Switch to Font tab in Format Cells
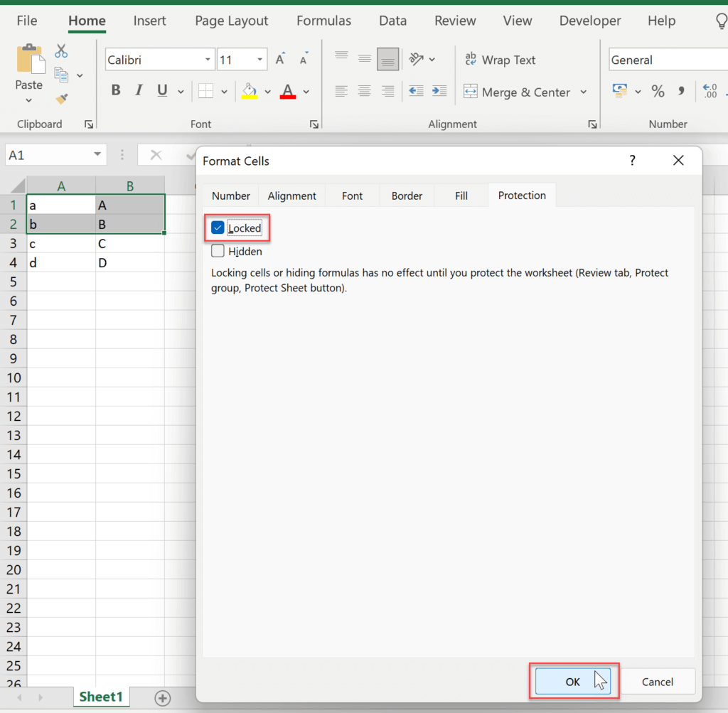Image resolution: width=728 pixels, height=713 pixels. [x=353, y=196]
